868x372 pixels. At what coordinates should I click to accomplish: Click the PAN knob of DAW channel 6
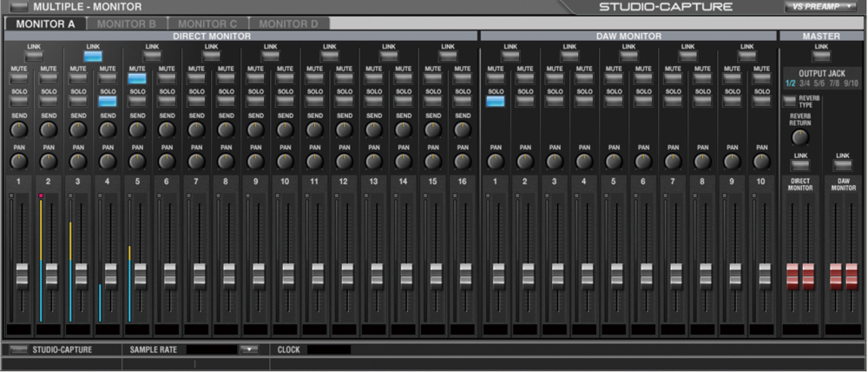(643, 162)
